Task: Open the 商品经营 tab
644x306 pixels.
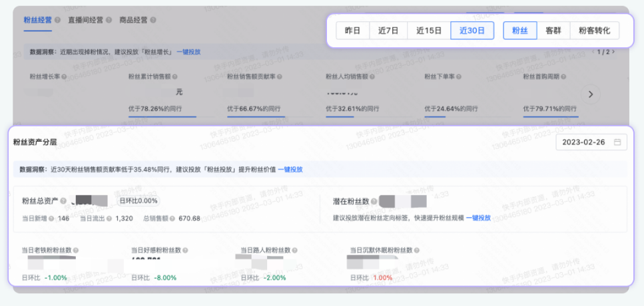Action: tap(133, 20)
